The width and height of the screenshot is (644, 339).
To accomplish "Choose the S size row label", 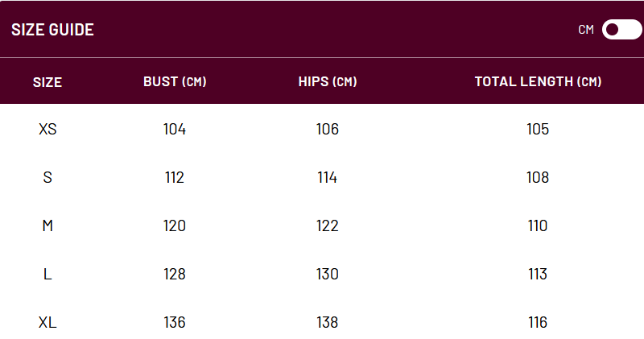I will point(47,177).
